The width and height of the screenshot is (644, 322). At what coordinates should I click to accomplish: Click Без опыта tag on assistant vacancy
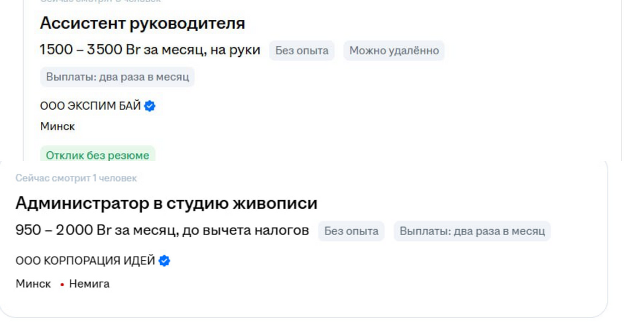[x=302, y=50]
